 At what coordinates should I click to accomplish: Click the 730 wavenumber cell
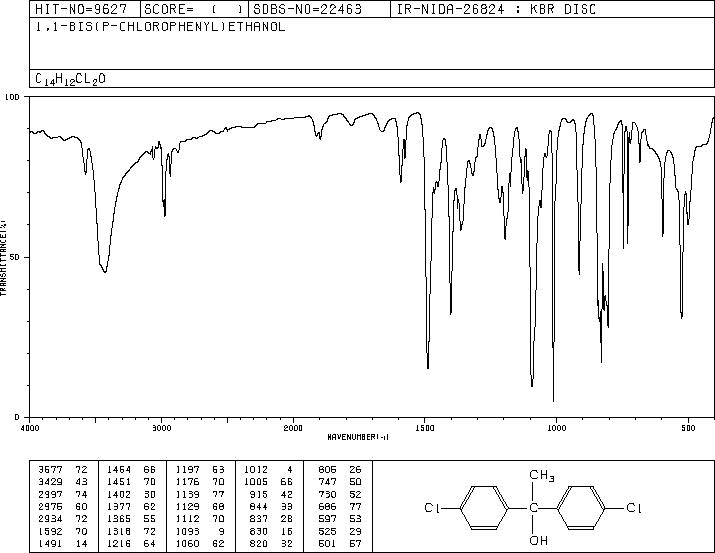coord(327,495)
